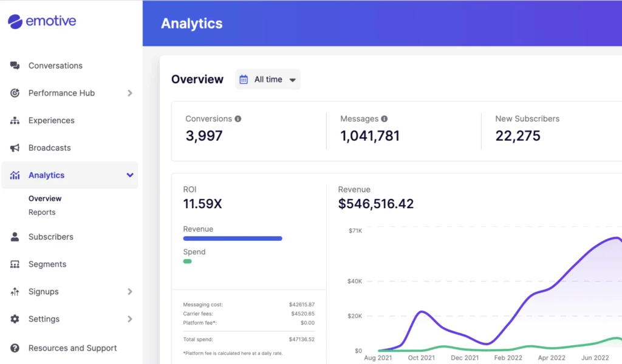Click the Feb 2022 axis label
This screenshot has height=364, width=622.
click(x=508, y=358)
